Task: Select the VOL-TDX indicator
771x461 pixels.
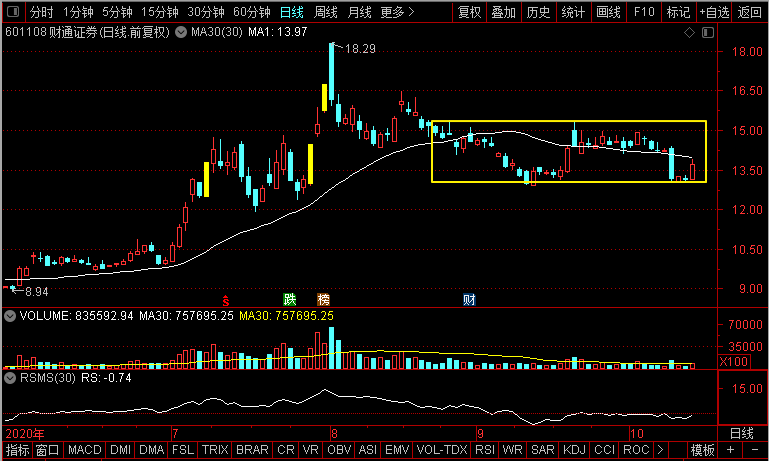Action: coord(442,450)
